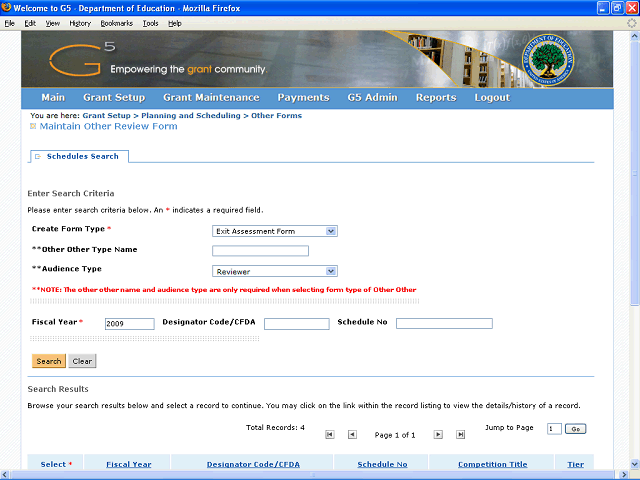Viewport: 640px width, 480px height.
Task: Click the Schedule No input field
Action: (444, 324)
